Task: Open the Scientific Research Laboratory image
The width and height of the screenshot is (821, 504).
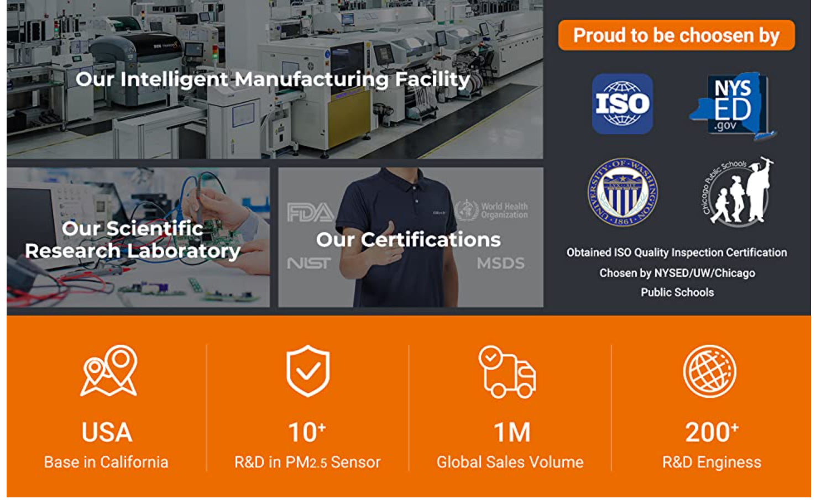Action: 138,238
